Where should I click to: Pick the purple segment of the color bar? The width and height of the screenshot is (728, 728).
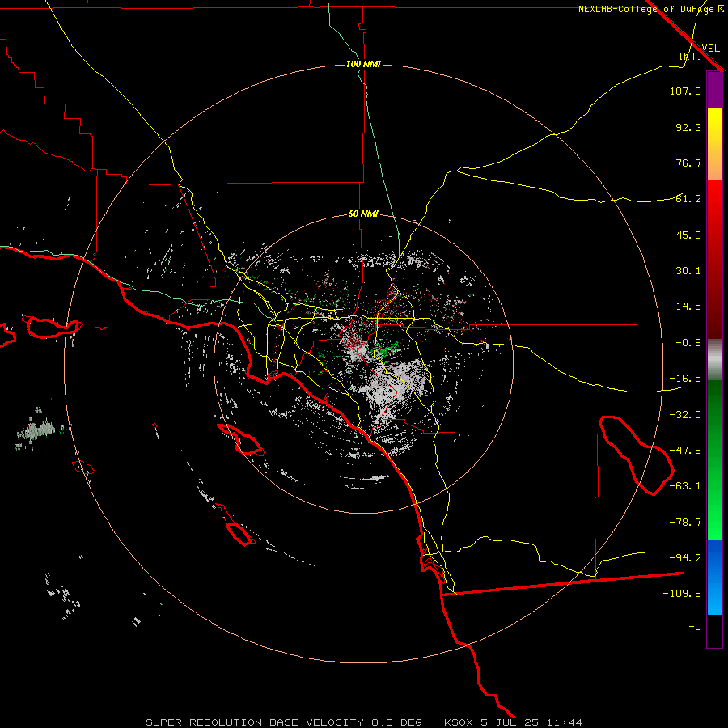point(714,90)
